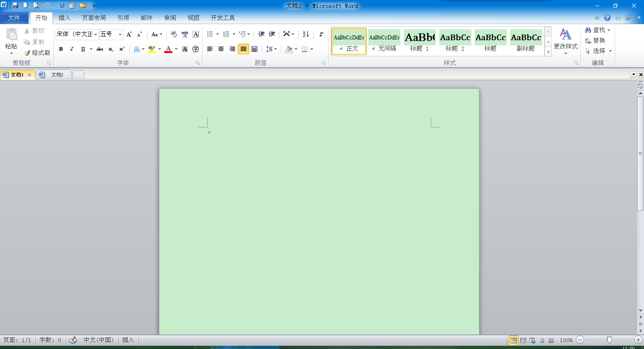
Task: Open the Page Layout ribbon tab
Action: (94, 18)
